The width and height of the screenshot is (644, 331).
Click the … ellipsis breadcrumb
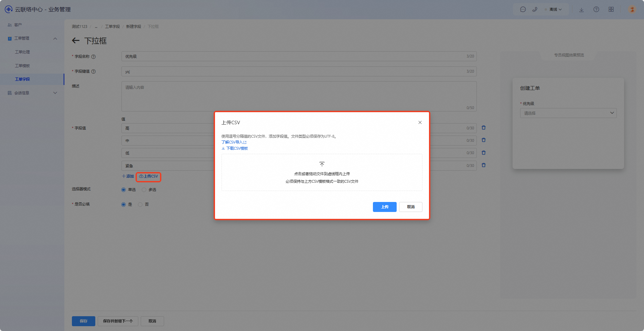[x=96, y=26]
